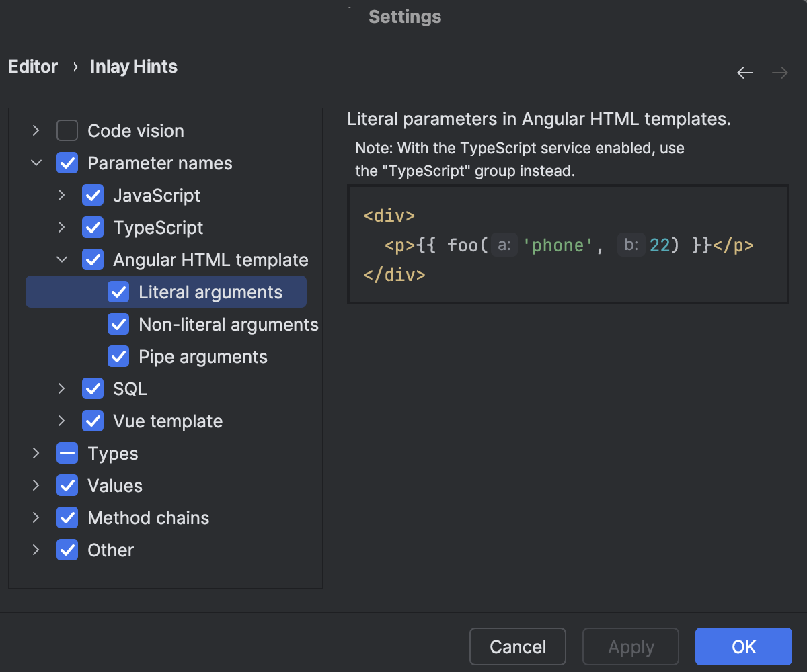807x672 pixels.
Task: Expand the Code vision tree node
Action: coord(36,130)
